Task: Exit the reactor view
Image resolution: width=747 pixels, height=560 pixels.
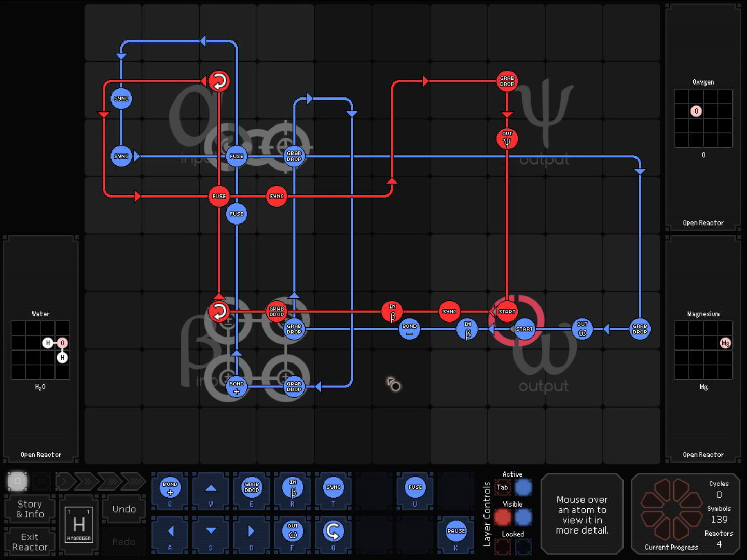Action: (x=30, y=542)
